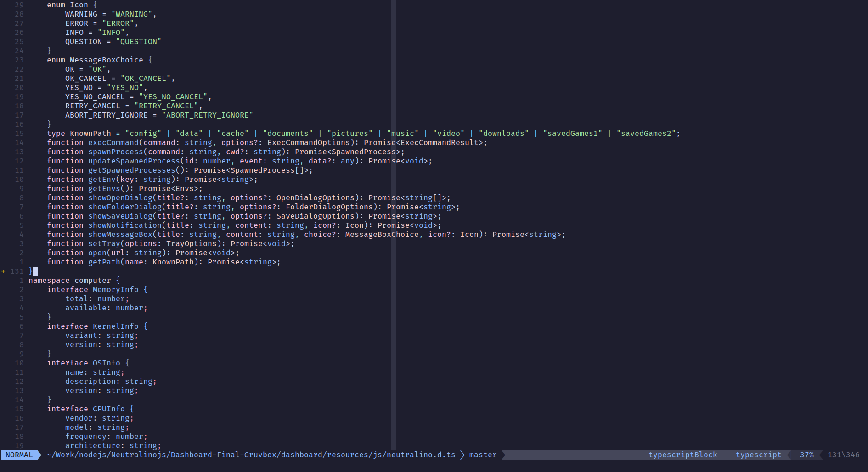Click the "savedGames2" string in KnownPath
Viewport: 868px width, 472px height.
coord(646,134)
